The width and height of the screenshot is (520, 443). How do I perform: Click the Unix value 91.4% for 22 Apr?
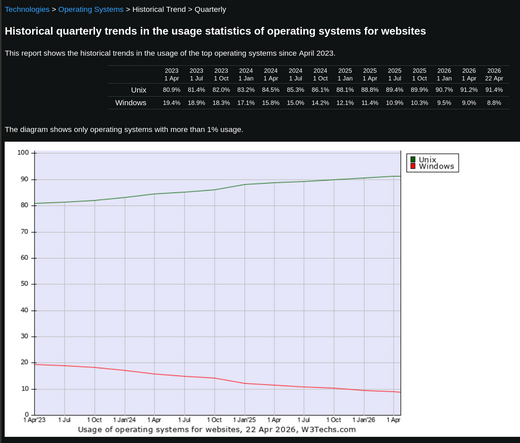tap(494, 90)
